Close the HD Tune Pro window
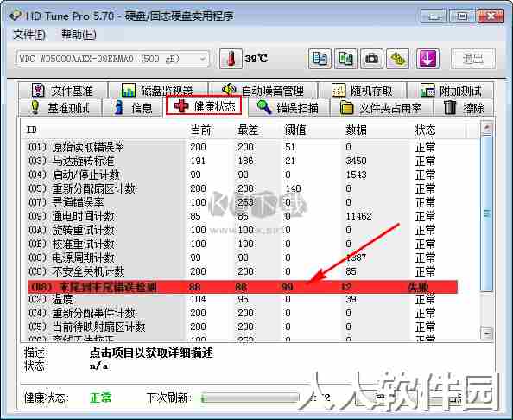Image resolution: width=513 pixels, height=420 pixels. [491, 16]
